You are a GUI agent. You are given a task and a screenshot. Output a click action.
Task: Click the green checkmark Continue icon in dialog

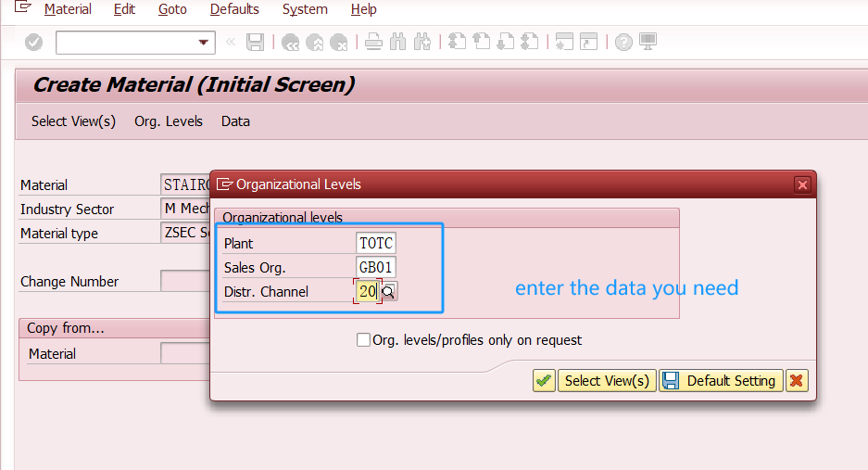pyautogui.click(x=544, y=381)
